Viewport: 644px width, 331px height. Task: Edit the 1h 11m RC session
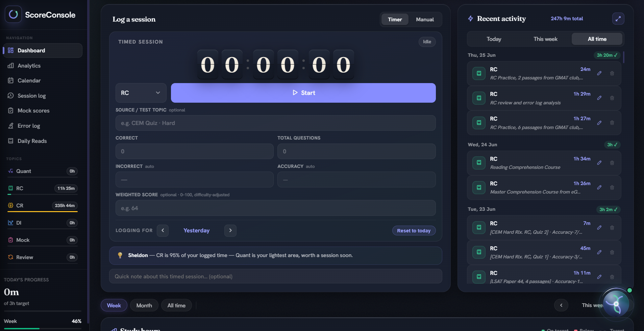599,277
